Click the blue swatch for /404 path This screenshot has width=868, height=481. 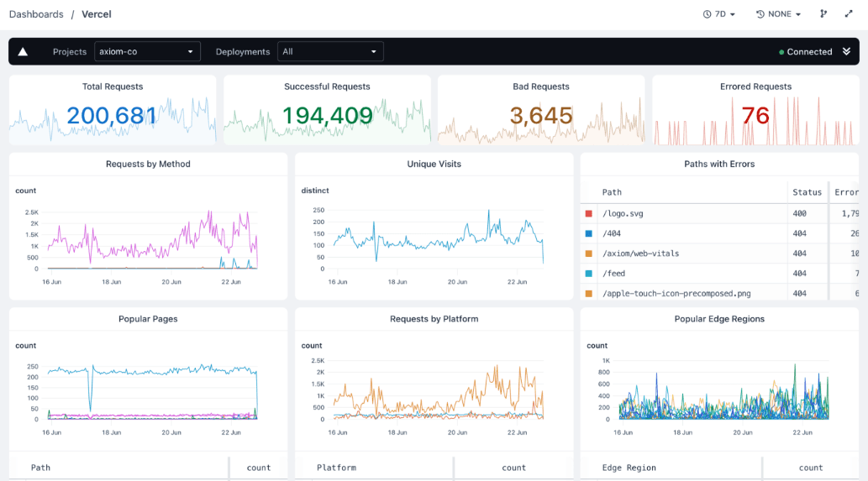589,233
